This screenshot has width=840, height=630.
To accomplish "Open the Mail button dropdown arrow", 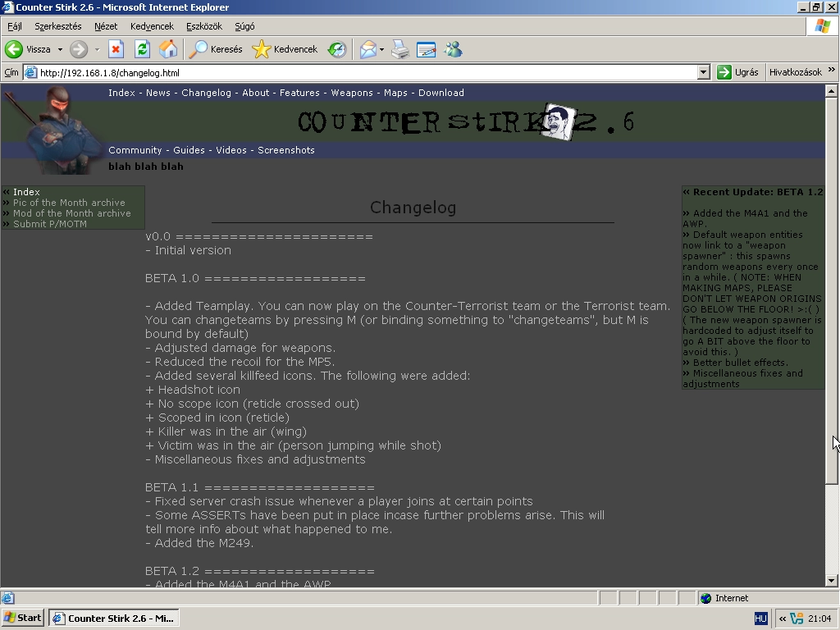I will (381, 50).
